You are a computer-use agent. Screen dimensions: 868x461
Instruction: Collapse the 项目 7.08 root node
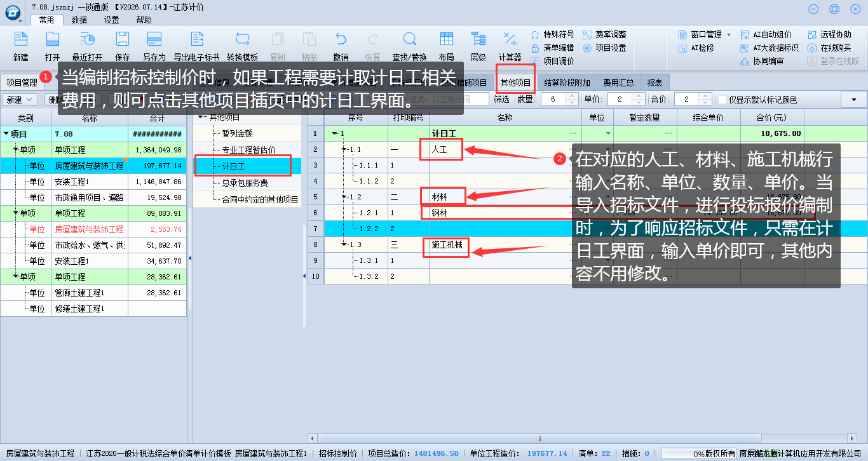(6, 134)
